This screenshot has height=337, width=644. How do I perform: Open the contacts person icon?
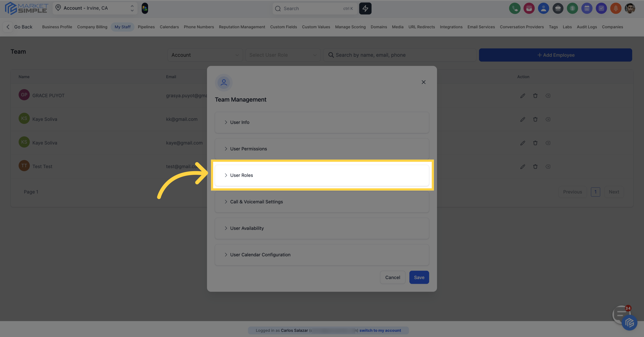543,8
